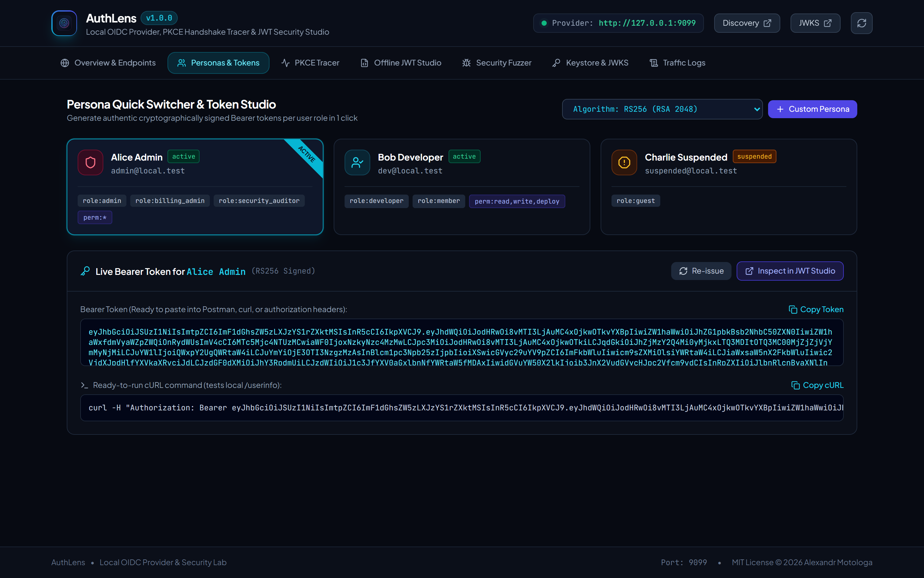Click inside the cURL command box

[462, 408]
